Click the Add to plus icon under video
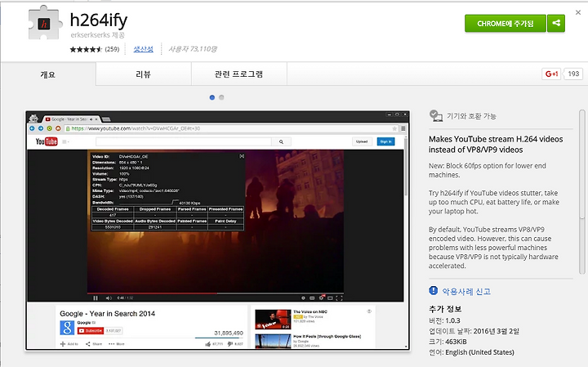The width and height of the screenshot is (588, 367). click(63, 344)
